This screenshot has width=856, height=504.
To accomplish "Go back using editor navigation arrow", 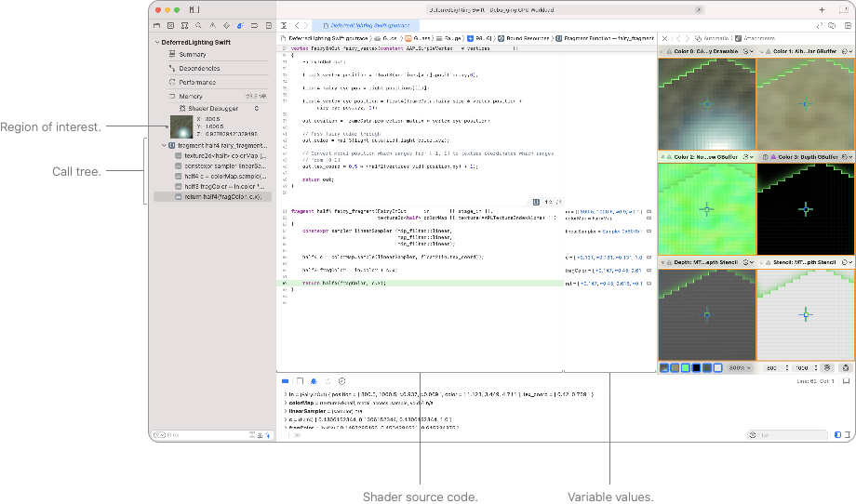I will pos(296,25).
